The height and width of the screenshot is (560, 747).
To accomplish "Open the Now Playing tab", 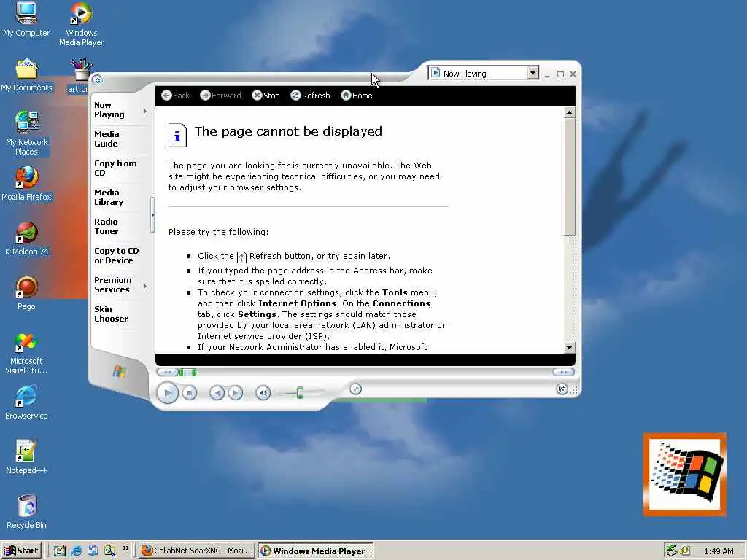I will point(109,110).
